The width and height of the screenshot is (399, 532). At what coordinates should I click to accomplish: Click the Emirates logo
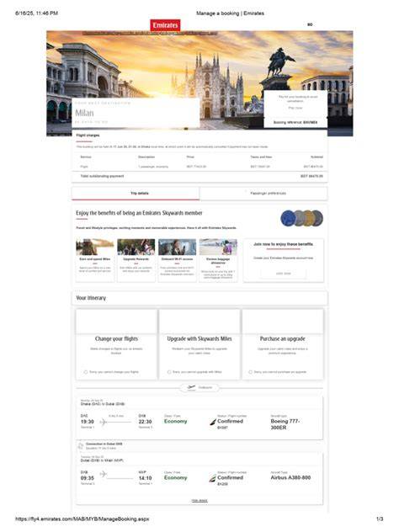pyautogui.click(x=165, y=25)
